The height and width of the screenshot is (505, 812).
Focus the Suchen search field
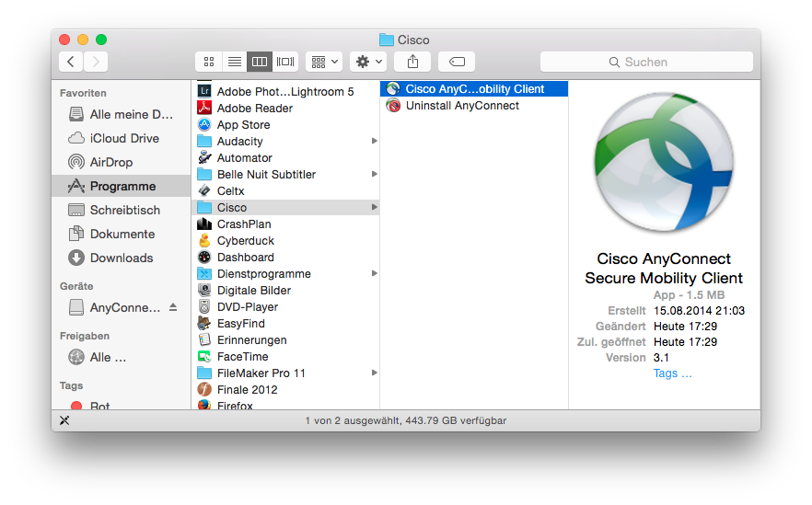pyautogui.click(x=646, y=63)
